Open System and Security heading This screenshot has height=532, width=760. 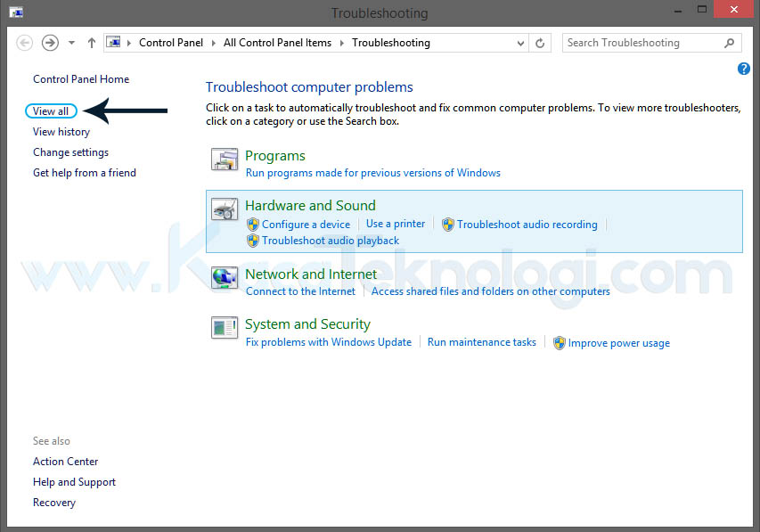(x=307, y=324)
